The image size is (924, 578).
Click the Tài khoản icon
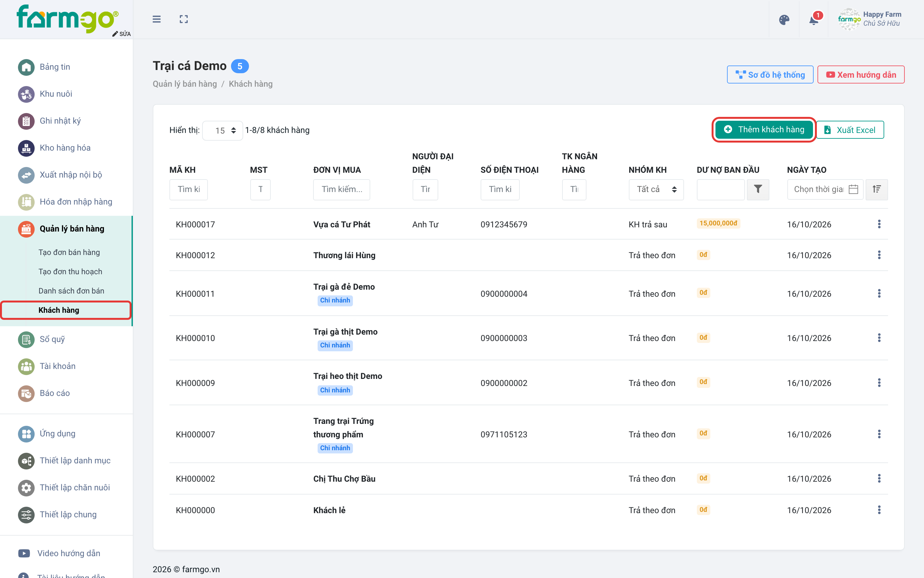click(26, 366)
